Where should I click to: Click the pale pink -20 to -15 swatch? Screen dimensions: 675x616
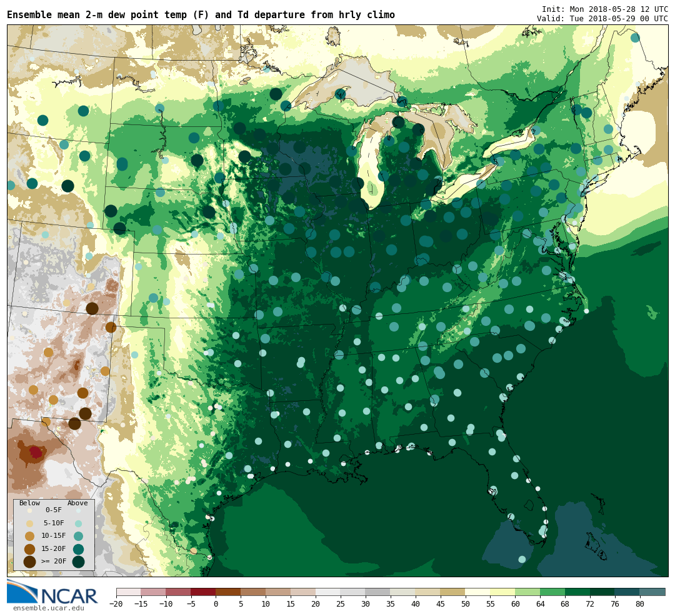pyautogui.click(x=129, y=592)
